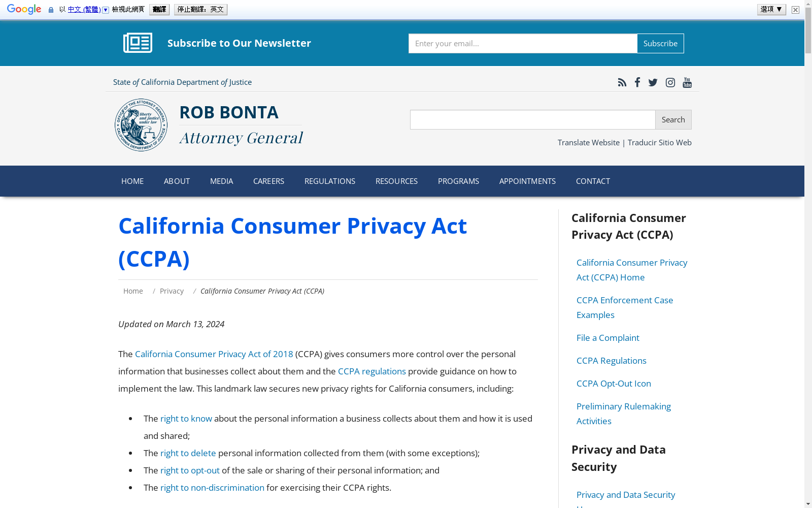Image resolution: width=812 pixels, height=508 pixels.
Task: Open the CONTACT navigation menu
Action: [593, 181]
